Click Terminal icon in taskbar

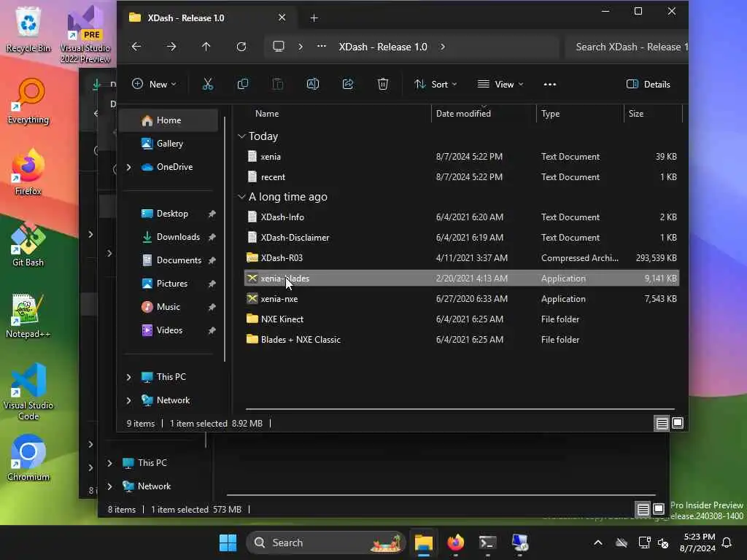tap(487, 542)
